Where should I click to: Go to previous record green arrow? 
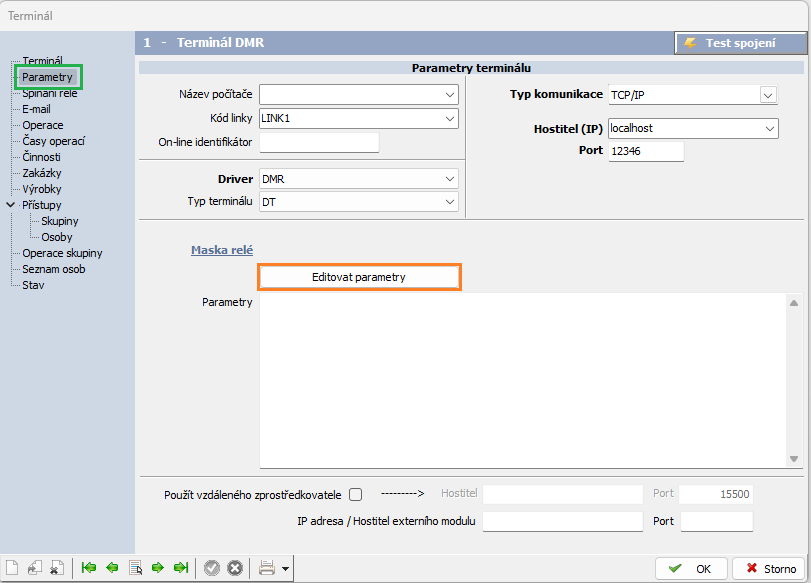pyautogui.click(x=112, y=568)
